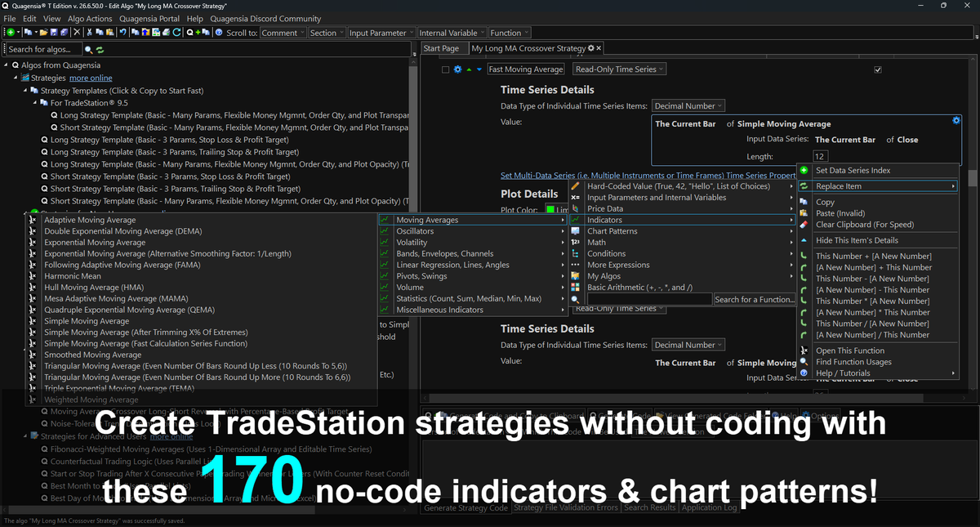This screenshot has width=980, height=527.
Task: Open the Comment scroll-to dropdown
Action: click(283, 33)
